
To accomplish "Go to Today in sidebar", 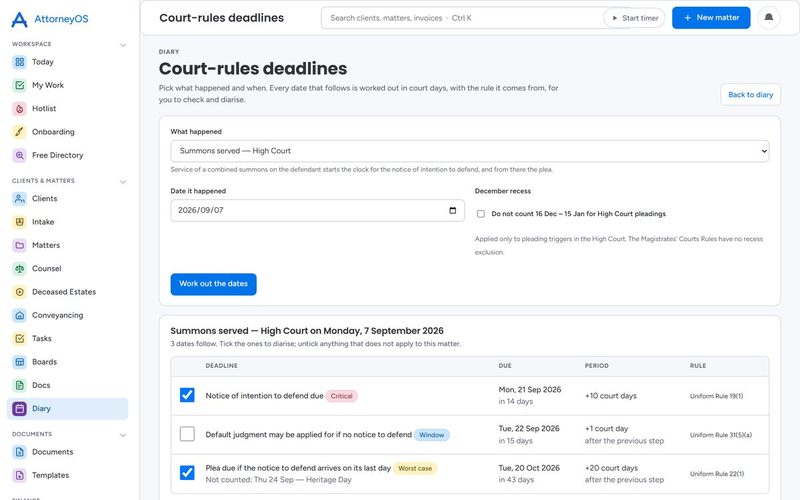I will pyautogui.click(x=67, y=62).
